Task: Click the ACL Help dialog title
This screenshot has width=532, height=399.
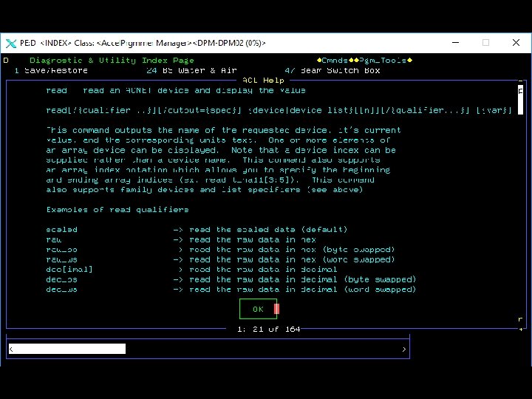Action: (263, 81)
